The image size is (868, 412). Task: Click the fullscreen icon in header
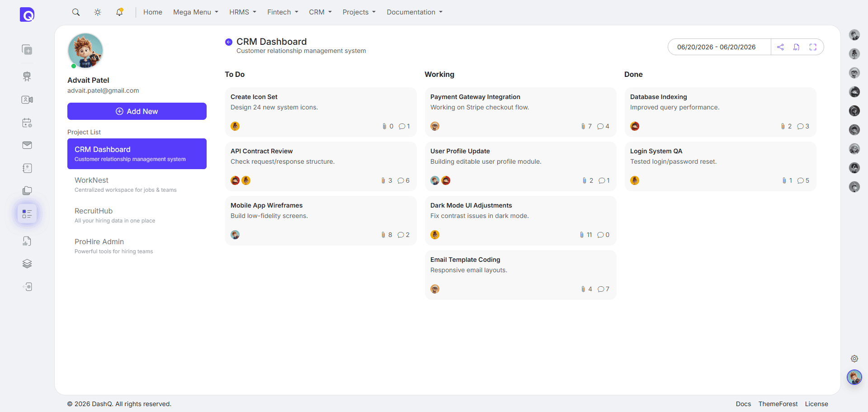click(813, 47)
